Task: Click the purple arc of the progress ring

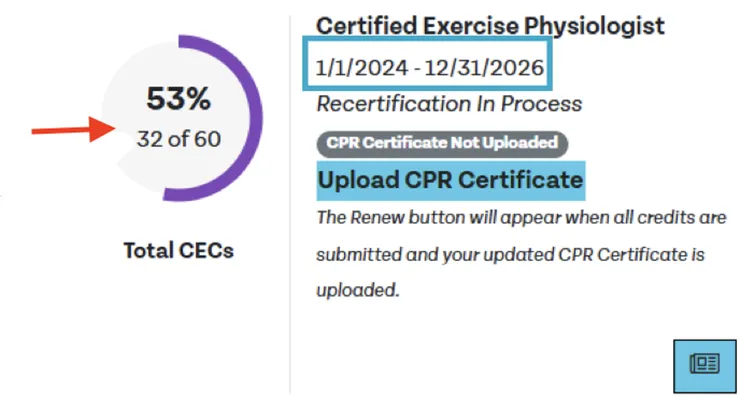Action: coord(256,120)
